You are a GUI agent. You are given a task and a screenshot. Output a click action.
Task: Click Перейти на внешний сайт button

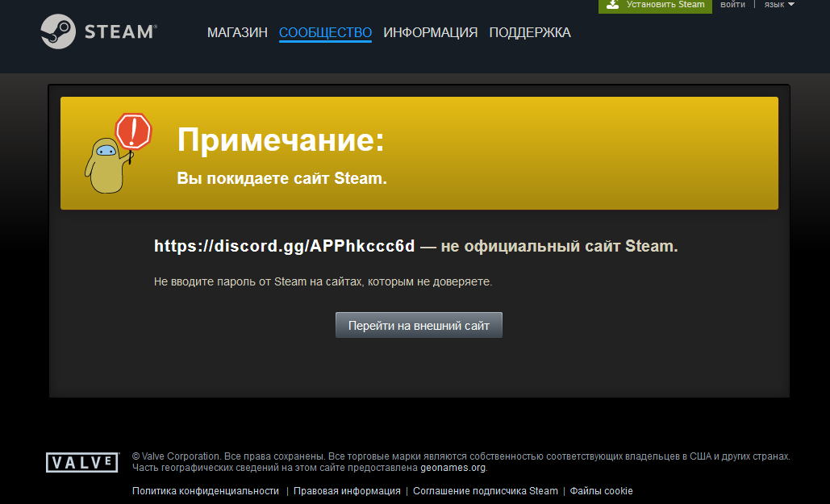[419, 325]
